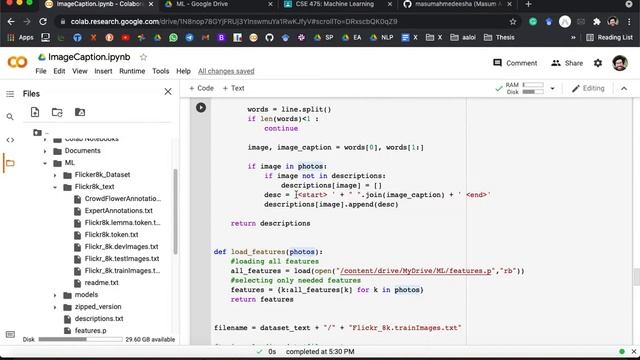Open runtime connection dropdown arrow
Viewport: 640px width, 360px height.
tap(552, 88)
